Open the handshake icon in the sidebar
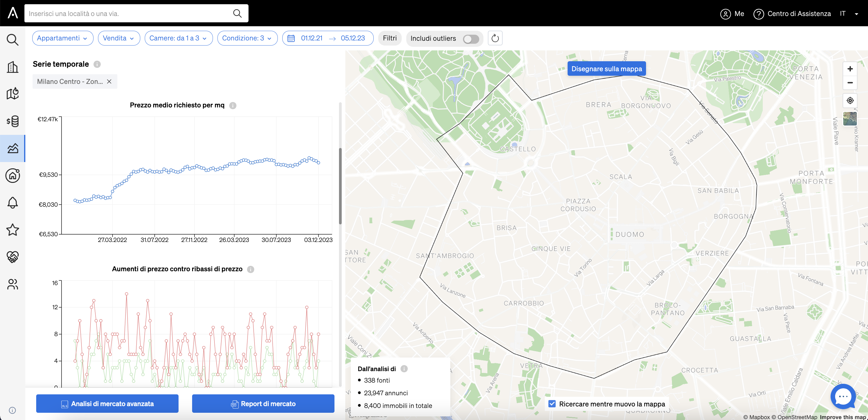 (12, 257)
